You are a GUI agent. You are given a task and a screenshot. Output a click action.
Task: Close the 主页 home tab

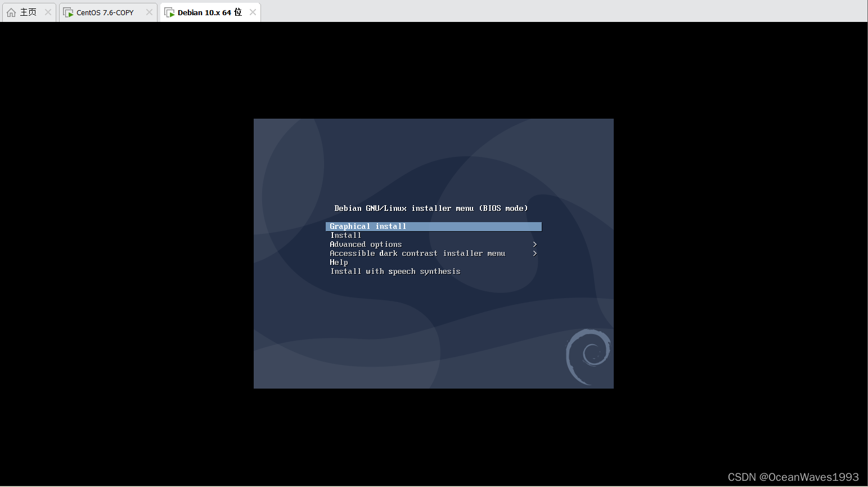tap(48, 12)
